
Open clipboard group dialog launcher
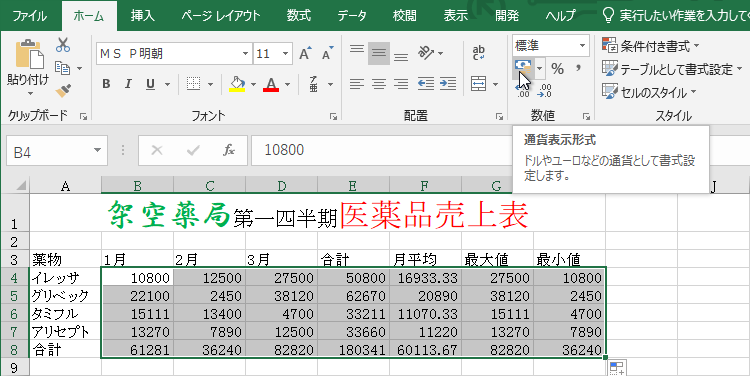pos(83,116)
